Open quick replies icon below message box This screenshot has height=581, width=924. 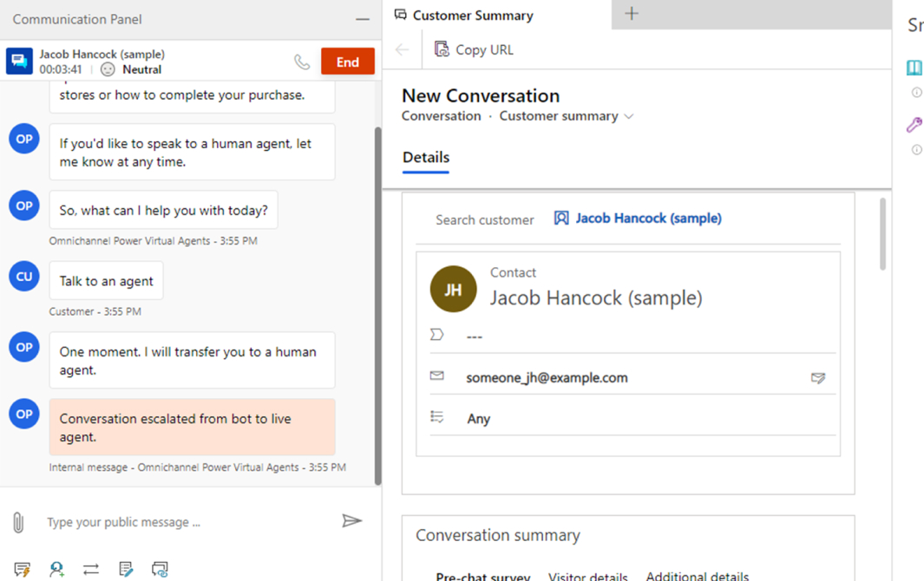click(x=22, y=569)
